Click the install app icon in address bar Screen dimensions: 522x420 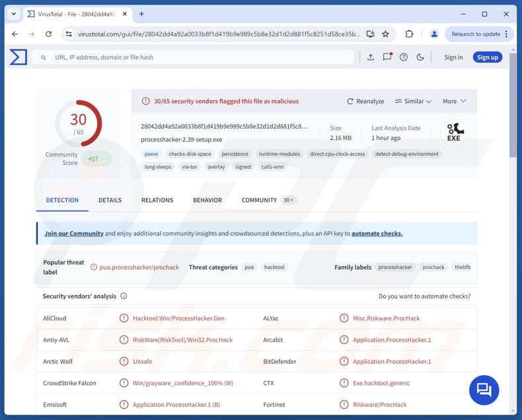point(370,34)
